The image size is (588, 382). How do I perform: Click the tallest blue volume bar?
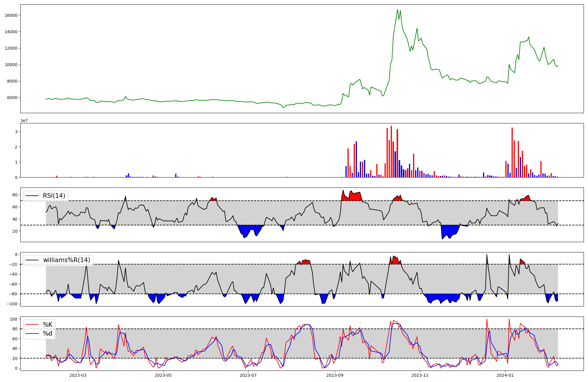[x=356, y=159]
